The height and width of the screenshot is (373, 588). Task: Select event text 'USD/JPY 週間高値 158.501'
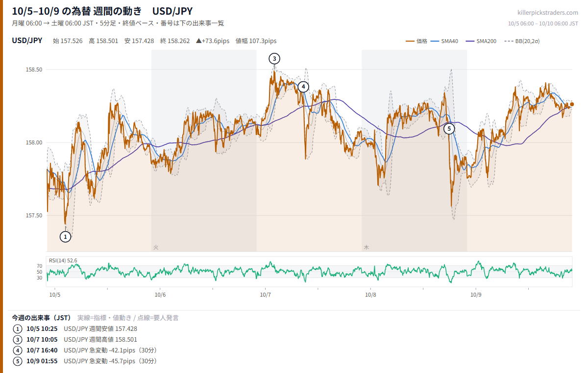(100, 340)
